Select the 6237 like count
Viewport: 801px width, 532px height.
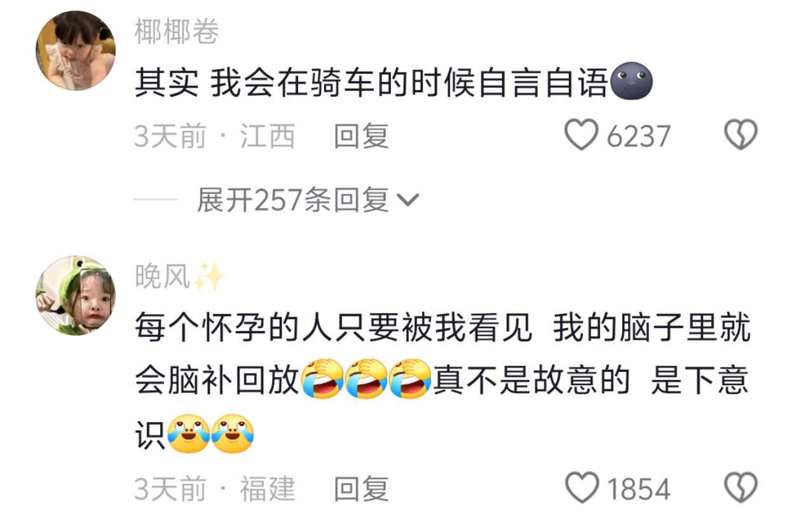click(x=638, y=136)
